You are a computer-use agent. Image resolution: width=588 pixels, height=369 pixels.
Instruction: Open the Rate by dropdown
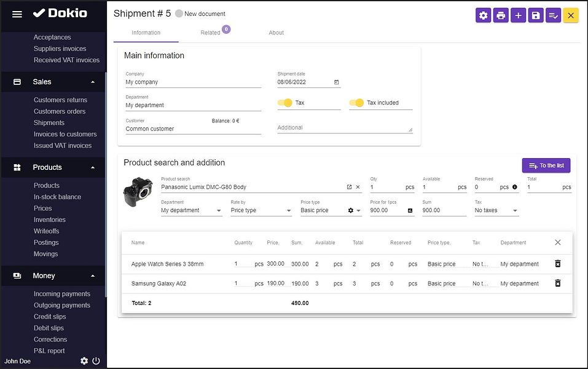(261, 210)
